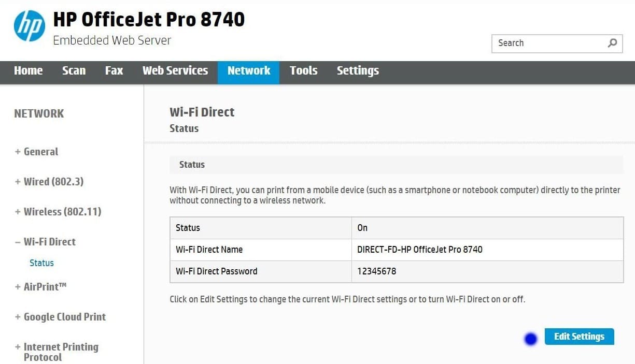635x364 pixels.
Task: Click the Edit Settings button
Action: click(x=579, y=337)
